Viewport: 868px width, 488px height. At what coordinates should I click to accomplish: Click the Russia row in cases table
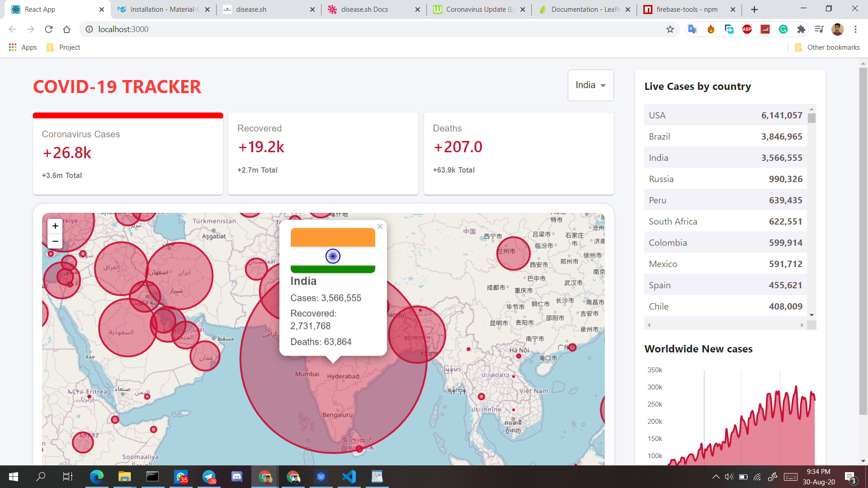click(x=726, y=179)
